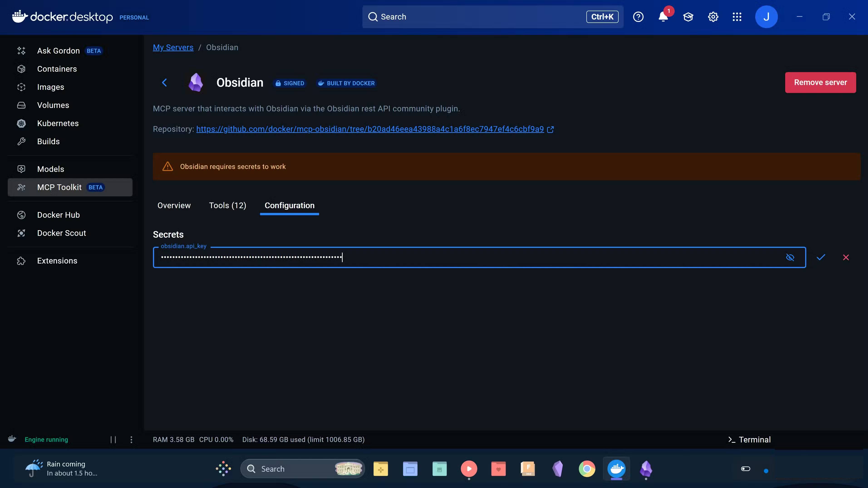Viewport: 868px width, 488px height.
Task: Open the Learning Center graduation cap icon
Action: coord(688,17)
